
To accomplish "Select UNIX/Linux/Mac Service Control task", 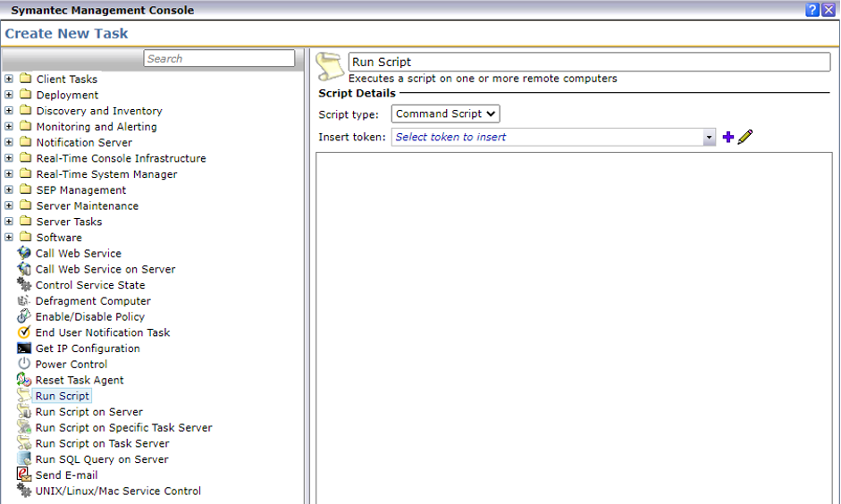I will [x=118, y=491].
